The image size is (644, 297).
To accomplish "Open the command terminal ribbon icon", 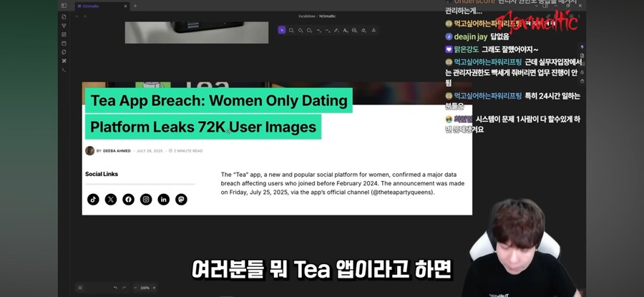I will (x=64, y=69).
